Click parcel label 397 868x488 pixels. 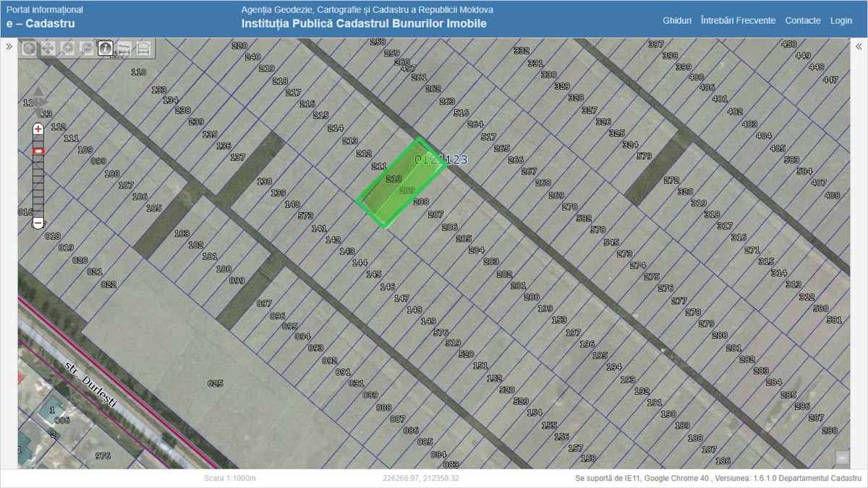[656, 44]
